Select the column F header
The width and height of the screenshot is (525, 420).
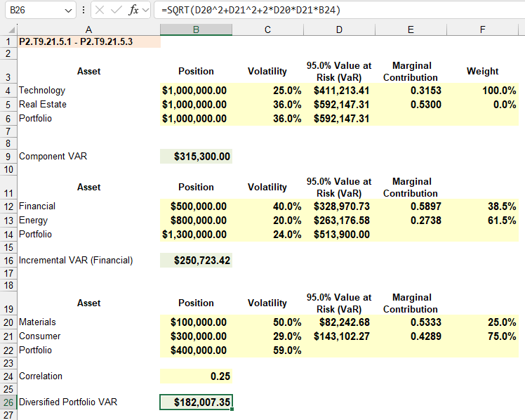pos(482,29)
